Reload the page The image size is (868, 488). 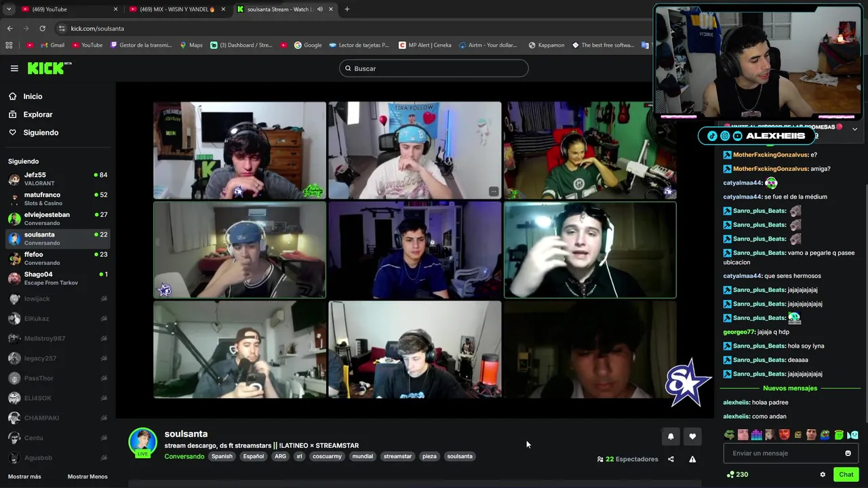pyautogui.click(x=42, y=28)
